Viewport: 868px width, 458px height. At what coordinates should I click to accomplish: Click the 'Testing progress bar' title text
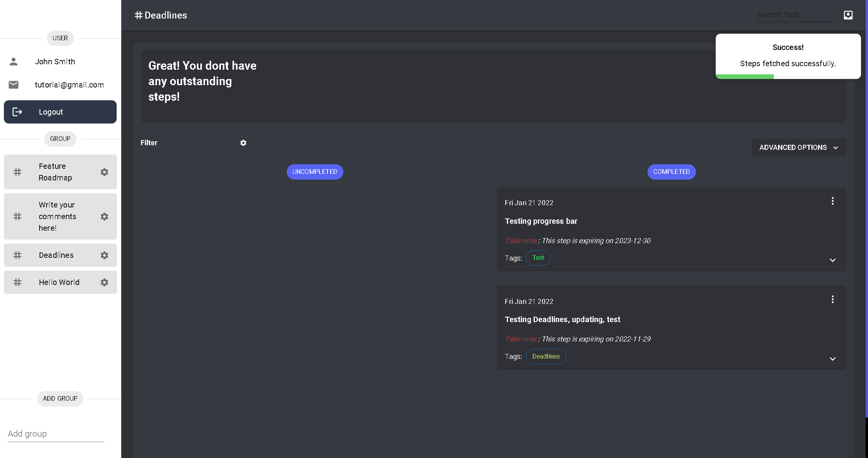541,221
